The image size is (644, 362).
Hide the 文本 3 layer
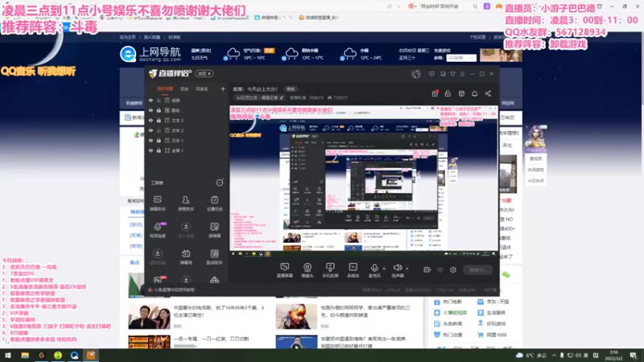pos(151,121)
